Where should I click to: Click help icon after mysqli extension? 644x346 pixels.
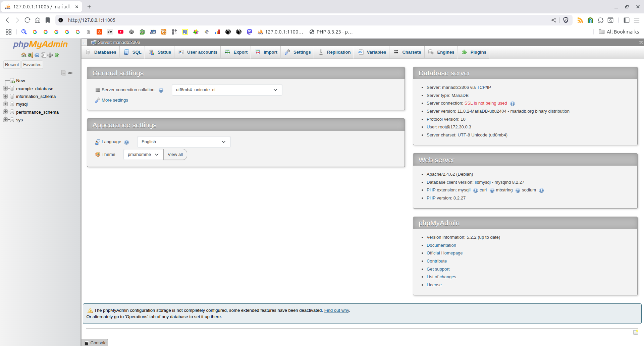coord(476,190)
